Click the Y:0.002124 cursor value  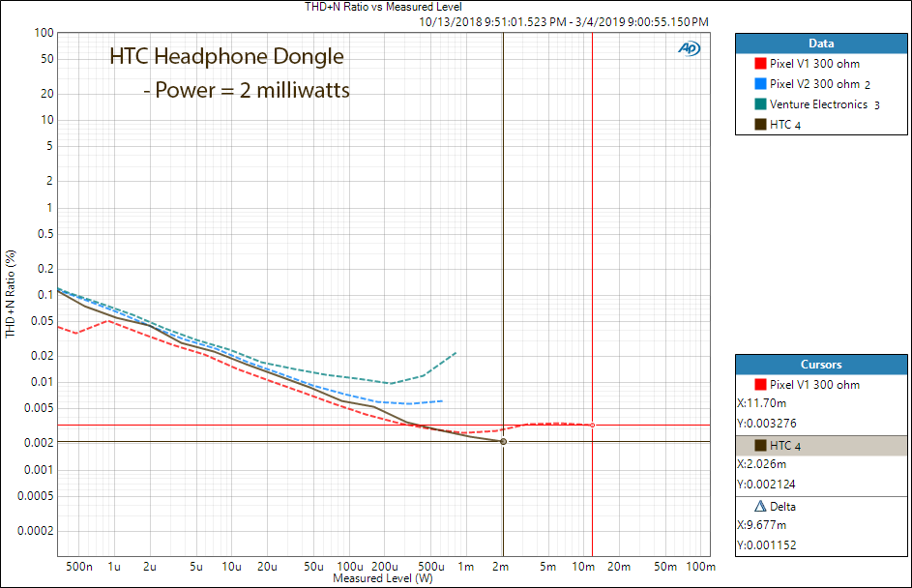pyautogui.click(x=766, y=485)
